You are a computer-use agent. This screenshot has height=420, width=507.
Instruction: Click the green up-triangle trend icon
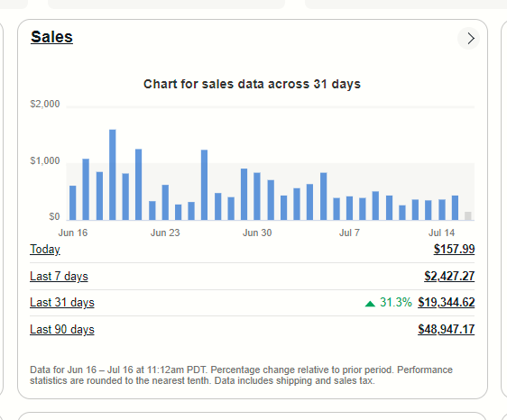[x=370, y=304]
